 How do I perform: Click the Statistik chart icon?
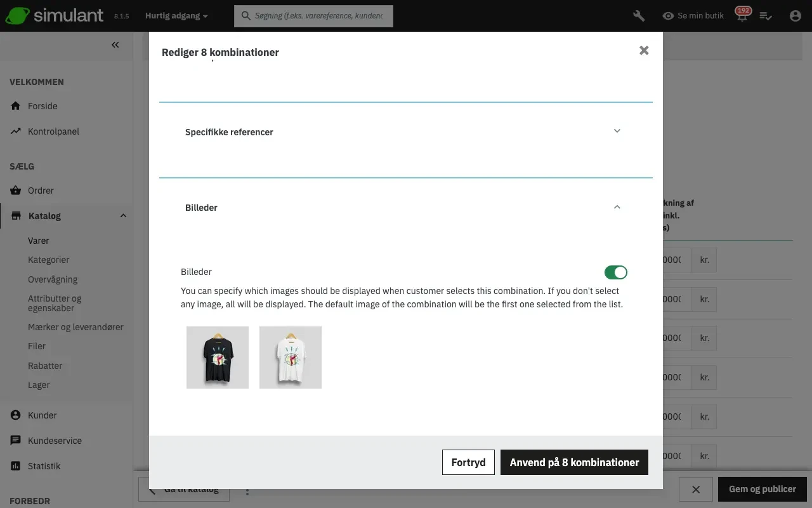tap(16, 466)
